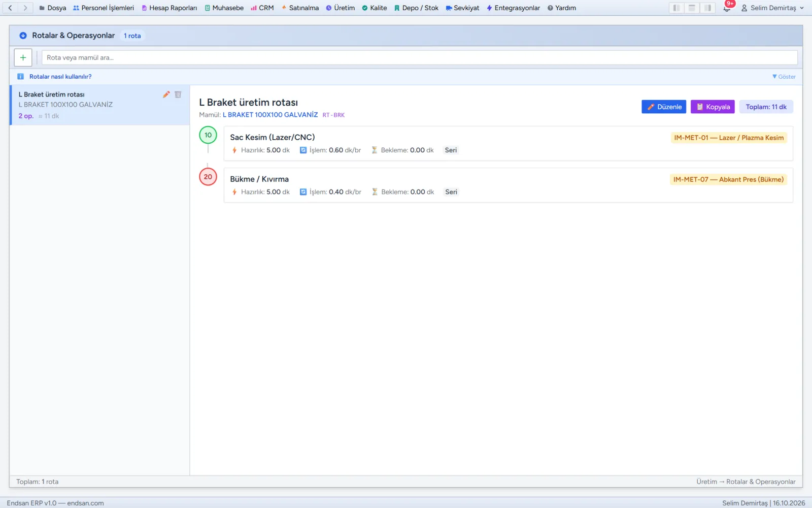Open the Depo / Stok menu
Viewport: 812px width, 508px height.
pos(416,8)
